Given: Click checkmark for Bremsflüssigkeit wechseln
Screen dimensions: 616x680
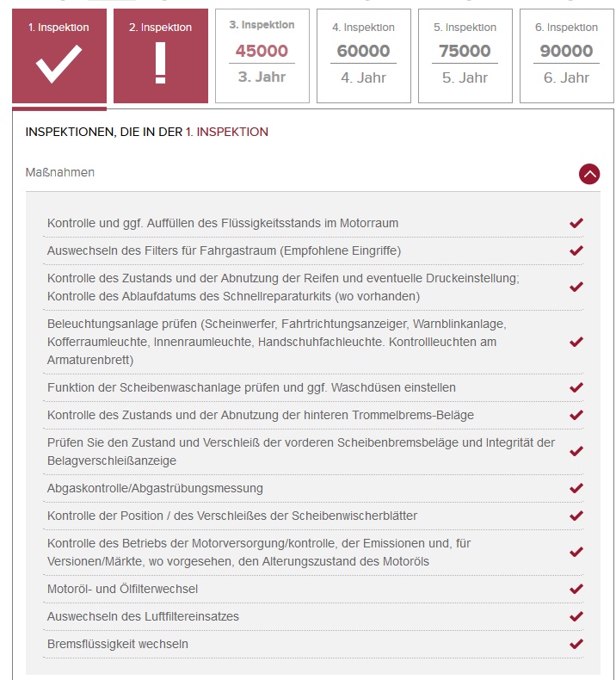Looking at the screenshot, I should point(576,644).
